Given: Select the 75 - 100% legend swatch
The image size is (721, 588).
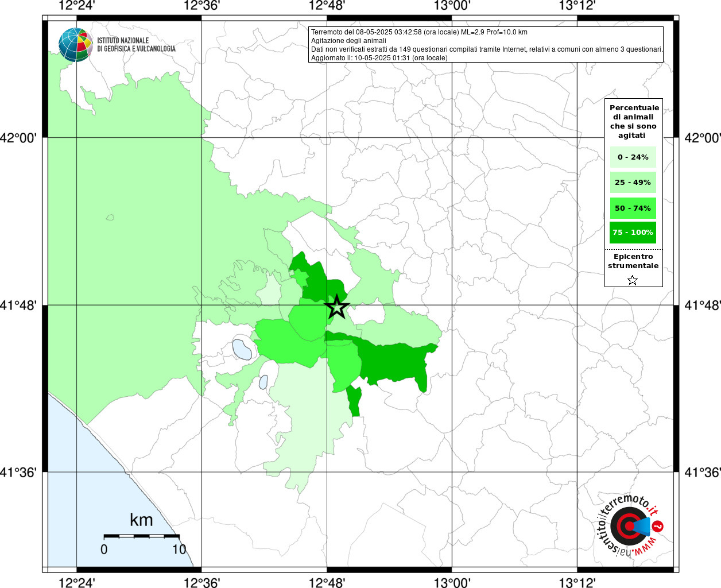Looking at the screenshot, I should tap(633, 233).
